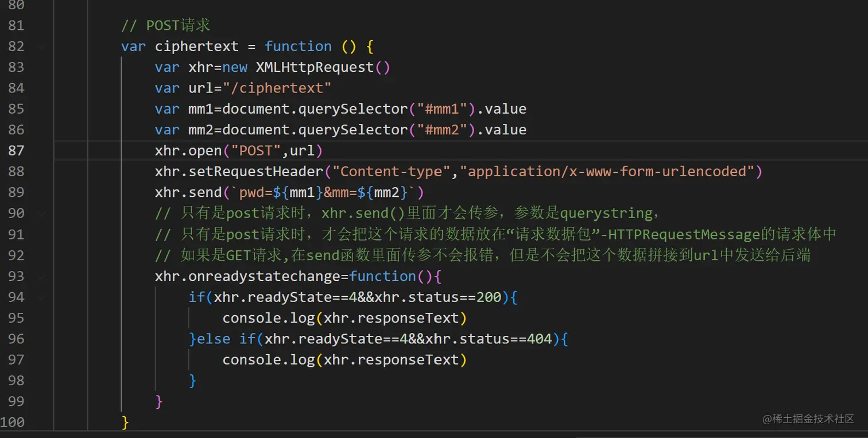Image resolution: width=868 pixels, height=438 pixels.
Task: Click console.log on line 95
Action: click(x=269, y=318)
